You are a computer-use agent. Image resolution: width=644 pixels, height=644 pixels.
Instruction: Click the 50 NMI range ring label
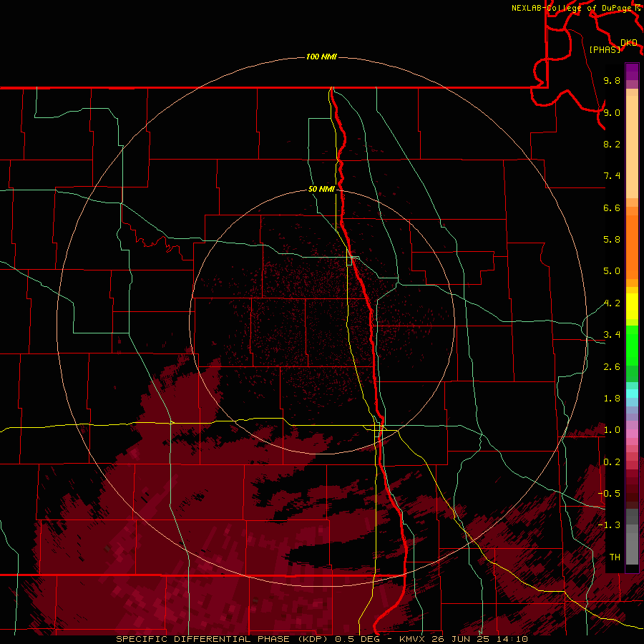point(321,189)
